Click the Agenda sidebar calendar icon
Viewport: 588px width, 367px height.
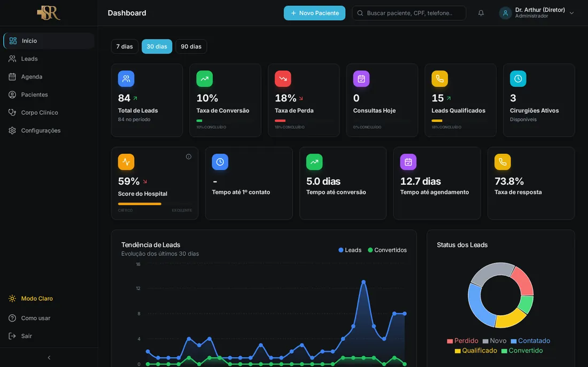12,77
